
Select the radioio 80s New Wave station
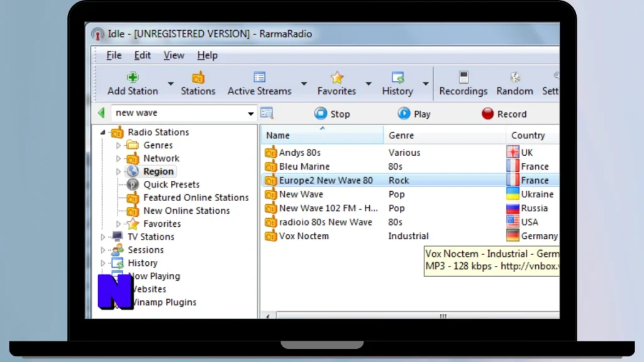[410, 222]
